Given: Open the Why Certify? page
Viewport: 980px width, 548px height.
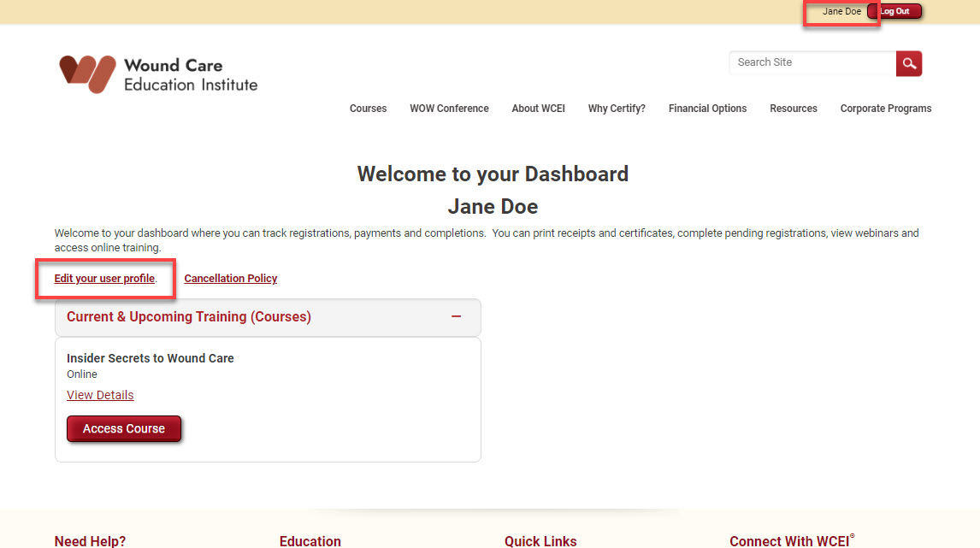Looking at the screenshot, I should [x=617, y=109].
